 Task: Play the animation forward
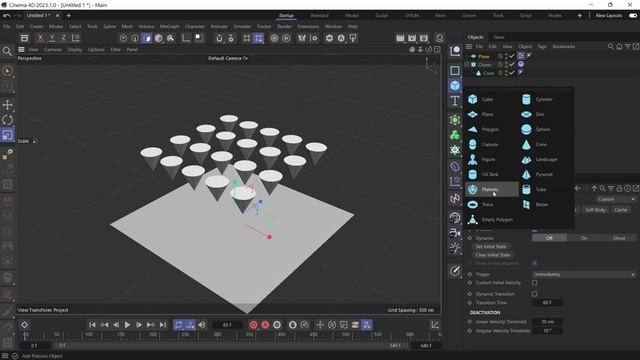(x=127, y=325)
